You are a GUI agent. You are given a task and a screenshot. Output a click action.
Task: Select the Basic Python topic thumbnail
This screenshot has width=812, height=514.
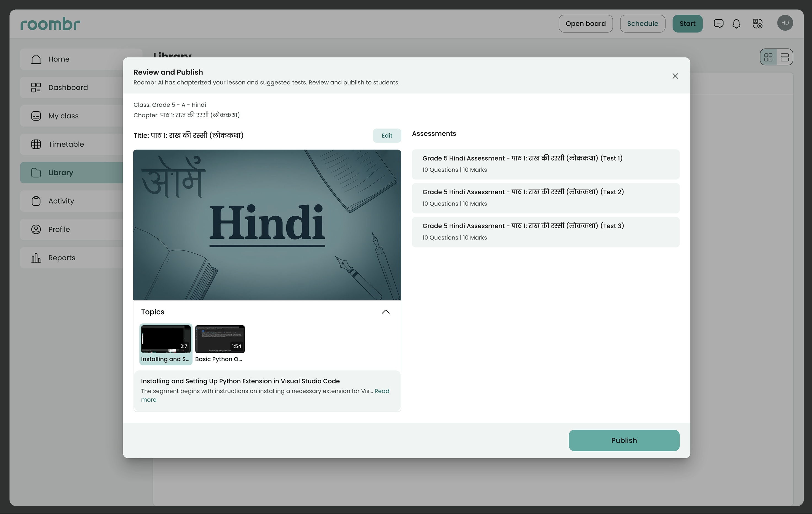220,339
